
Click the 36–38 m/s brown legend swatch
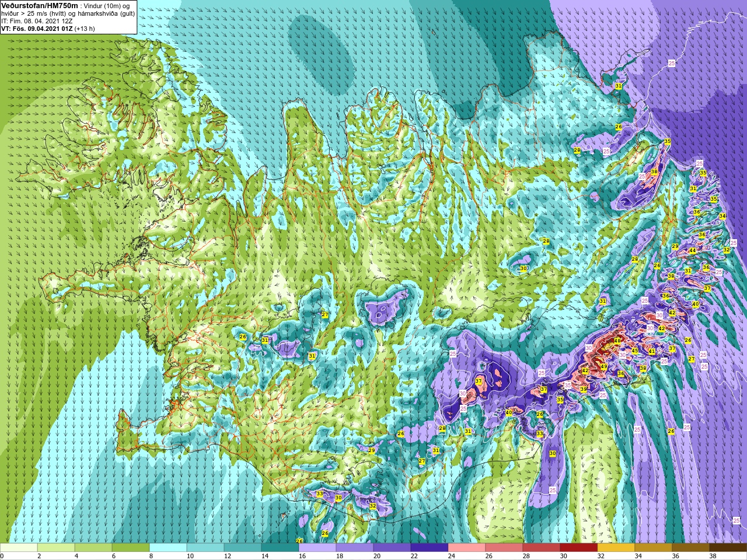coord(691,548)
